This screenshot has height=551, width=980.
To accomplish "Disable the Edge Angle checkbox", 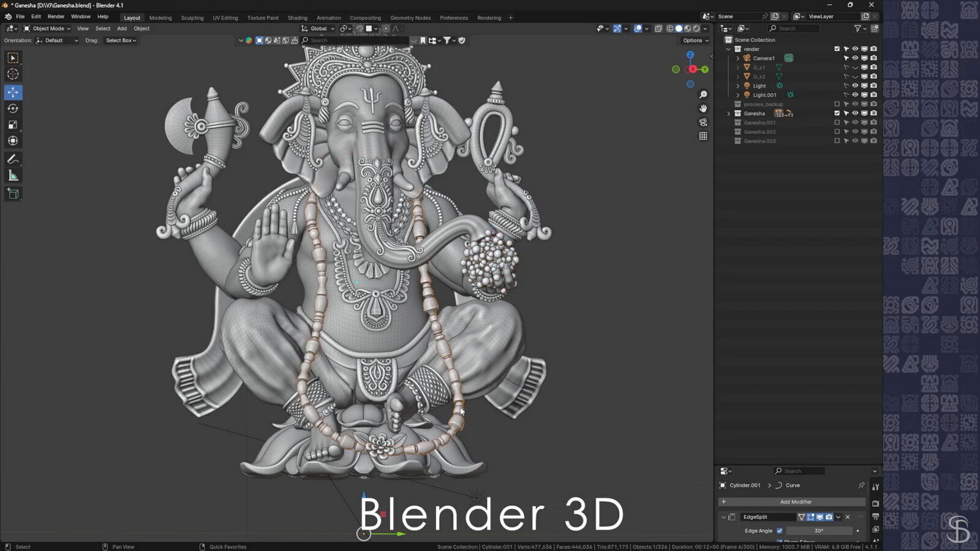I will pyautogui.click(x=780, y=531).
